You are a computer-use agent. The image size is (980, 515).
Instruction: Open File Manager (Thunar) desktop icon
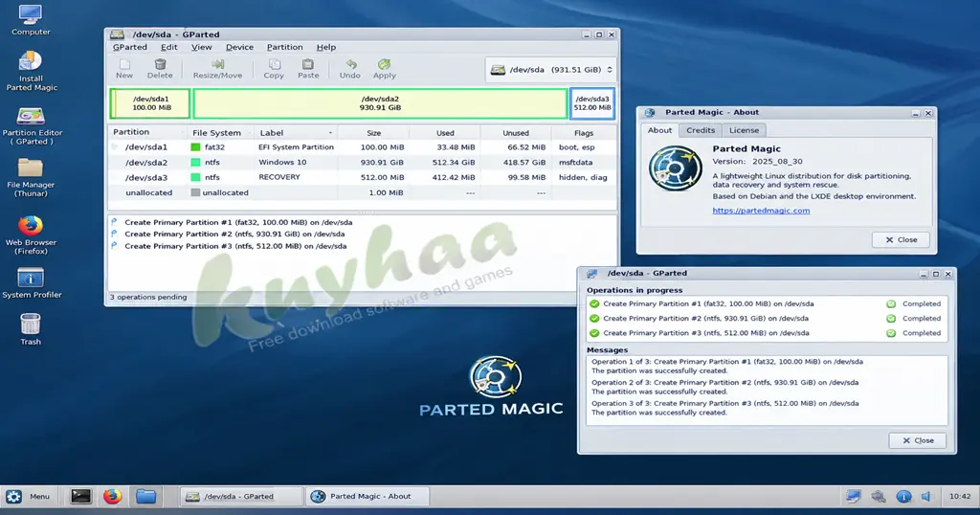pos(31,177)
